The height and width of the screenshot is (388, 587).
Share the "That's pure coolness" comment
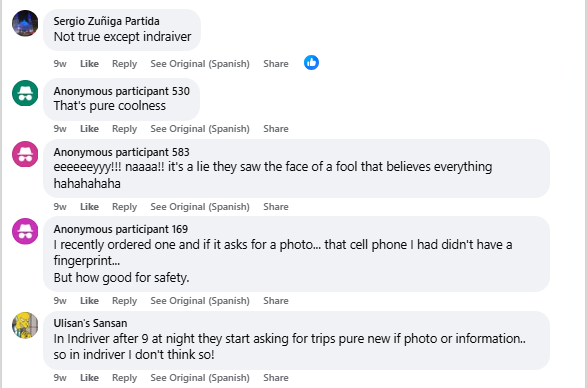coord(276,128)
